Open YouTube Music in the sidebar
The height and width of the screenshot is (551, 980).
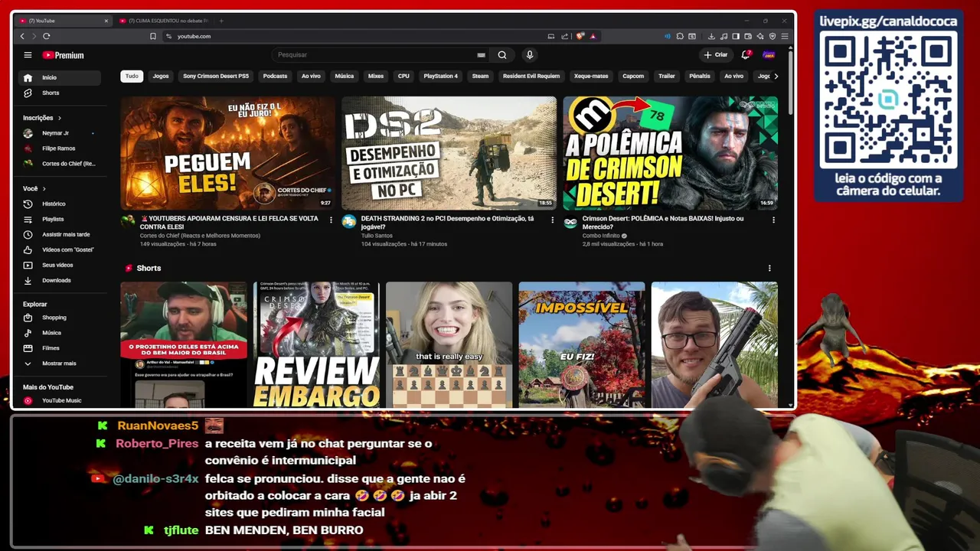click(60, 400)
